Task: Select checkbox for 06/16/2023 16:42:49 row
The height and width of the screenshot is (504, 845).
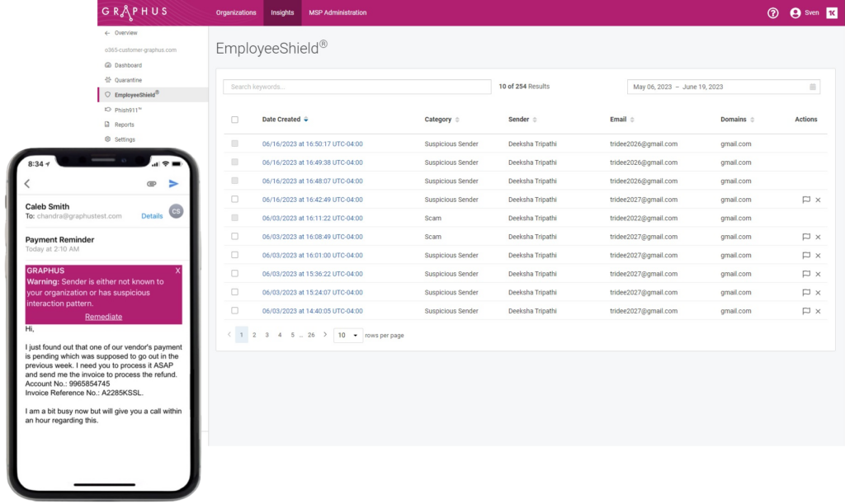Action: point(234,200)
